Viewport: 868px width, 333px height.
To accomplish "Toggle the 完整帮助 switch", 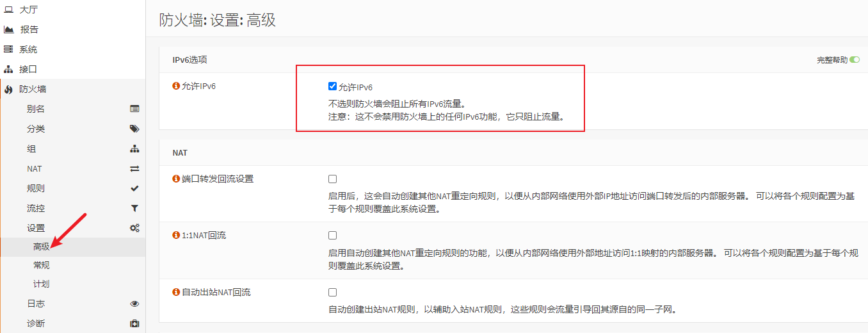I will (855, 60).
